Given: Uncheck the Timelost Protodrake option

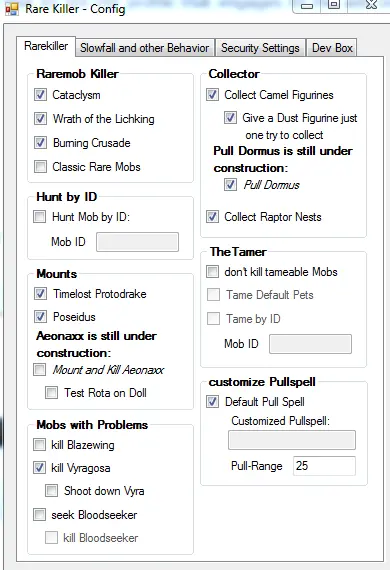Looking at the screenshot, I should (x=40, y=293).
